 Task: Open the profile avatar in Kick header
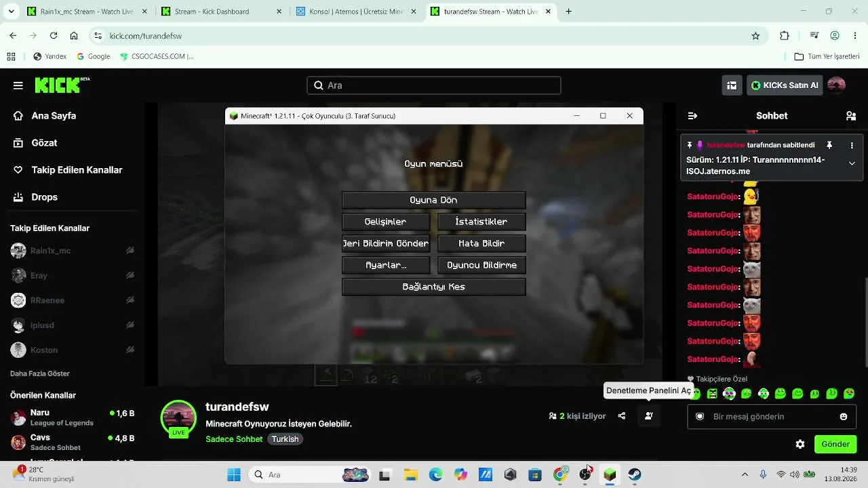[836, 85]
